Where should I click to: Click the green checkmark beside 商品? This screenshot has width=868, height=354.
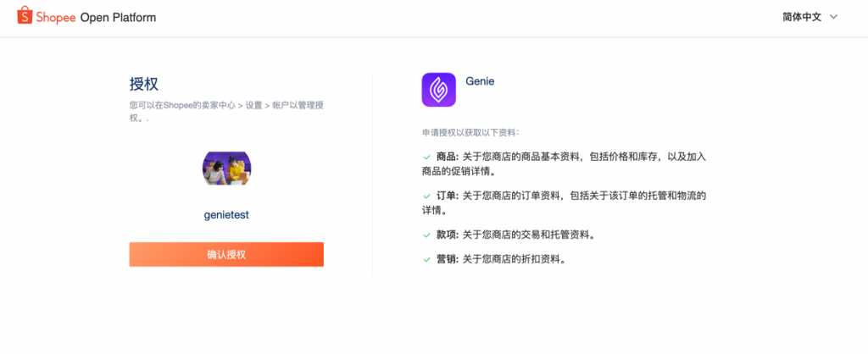[x=426, y=158]
